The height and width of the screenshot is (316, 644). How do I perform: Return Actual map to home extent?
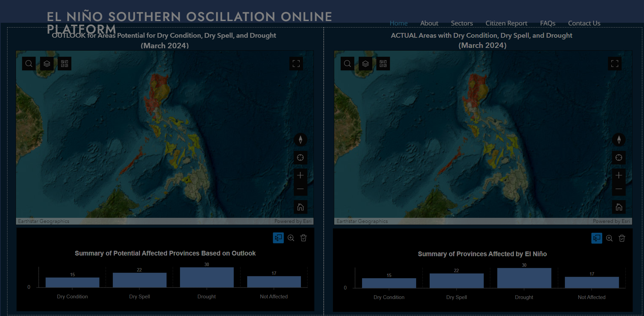pyautogui.click(x=619, y=207)
